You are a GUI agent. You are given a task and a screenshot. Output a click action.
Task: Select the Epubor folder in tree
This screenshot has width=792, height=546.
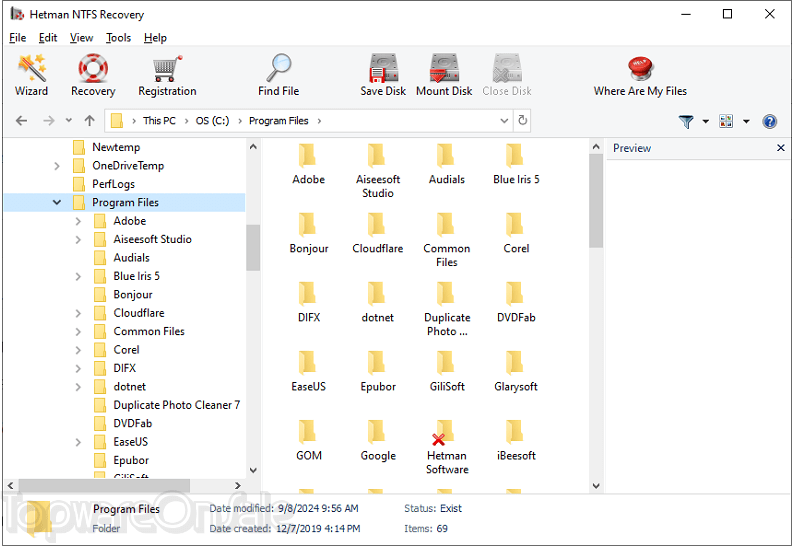coord(131,460)
